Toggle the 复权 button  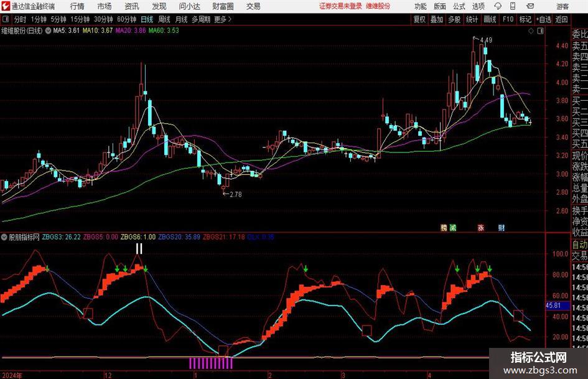click(419, 19)
